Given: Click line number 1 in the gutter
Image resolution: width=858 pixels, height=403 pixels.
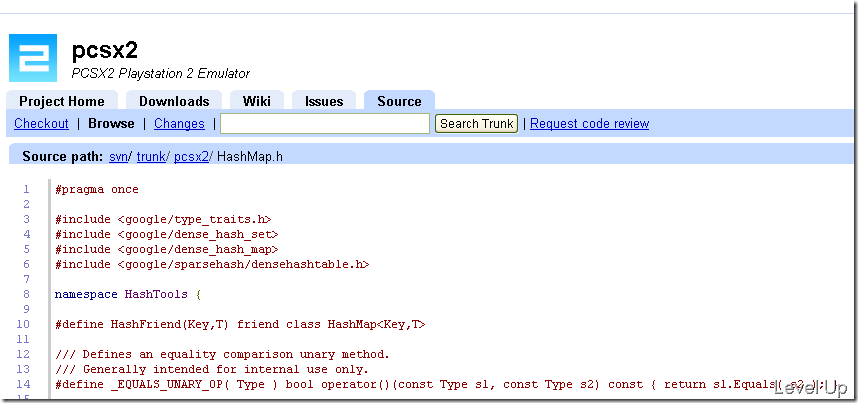Looking at the screenshot, I should (x=26, y=189).
